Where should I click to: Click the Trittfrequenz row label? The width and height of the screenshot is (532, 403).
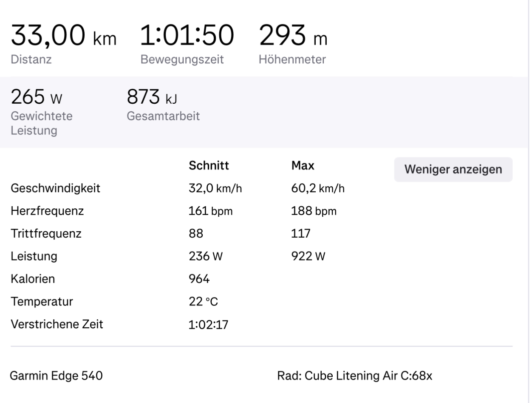[45, 234]
